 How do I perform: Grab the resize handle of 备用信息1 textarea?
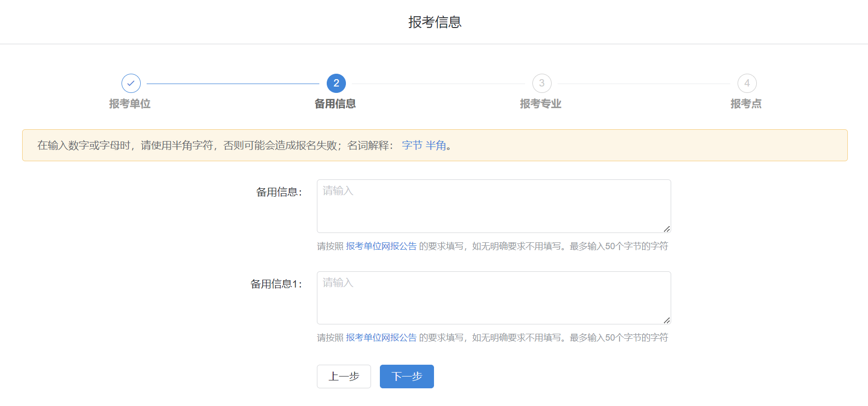(x=666, y=320)
